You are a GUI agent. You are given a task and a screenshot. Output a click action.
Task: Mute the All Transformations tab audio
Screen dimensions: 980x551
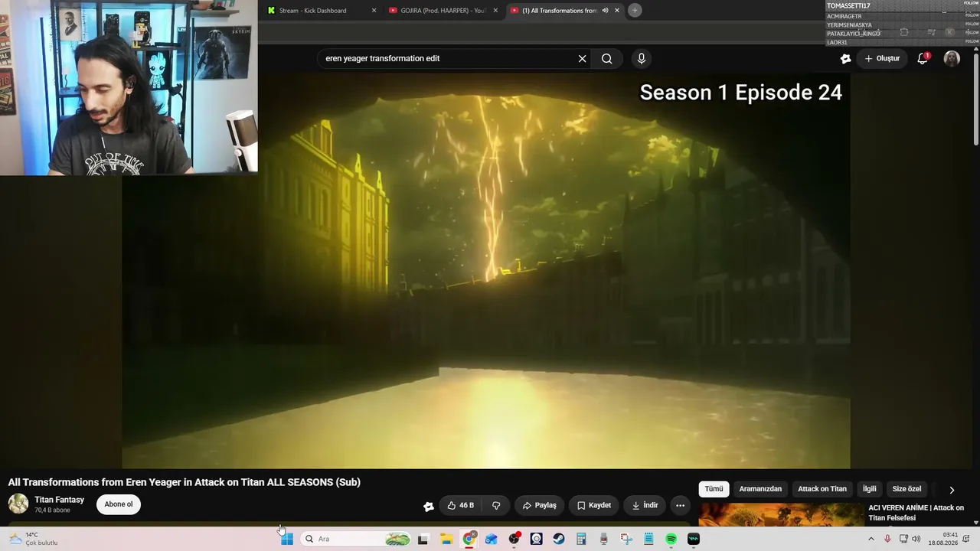(x=605, y=11)
